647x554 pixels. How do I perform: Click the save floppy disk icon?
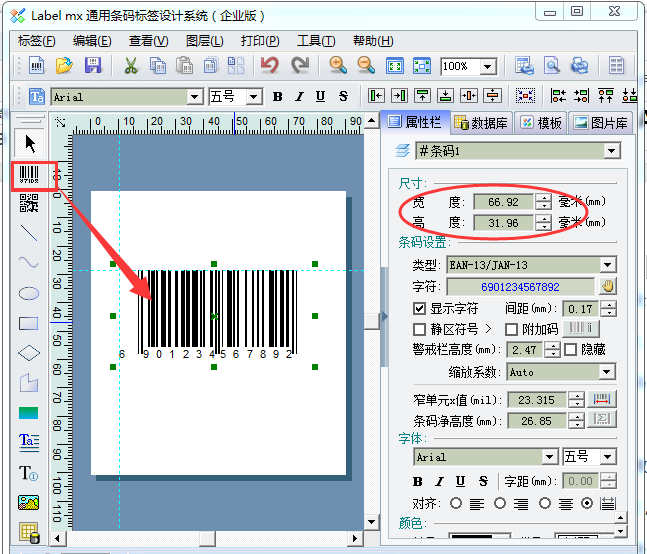[x=92, y=66]
